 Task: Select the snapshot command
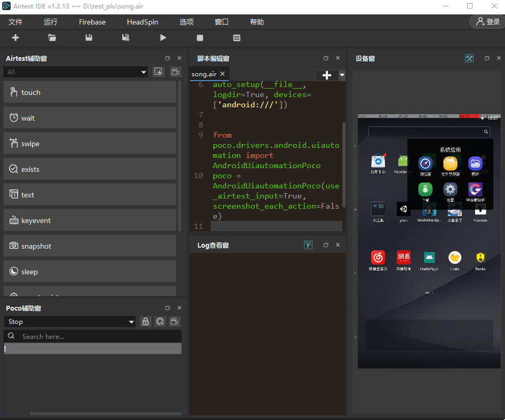(x=90, y=246)
